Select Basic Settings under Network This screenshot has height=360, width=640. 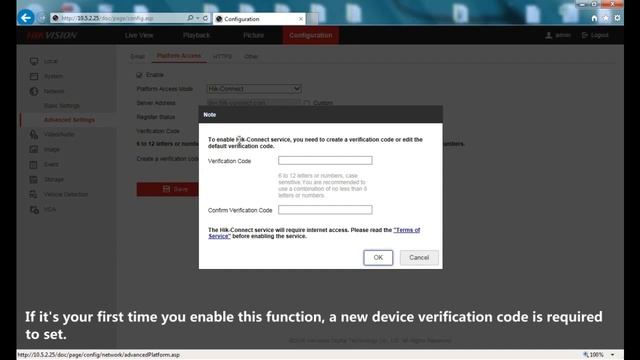(62, 106)
